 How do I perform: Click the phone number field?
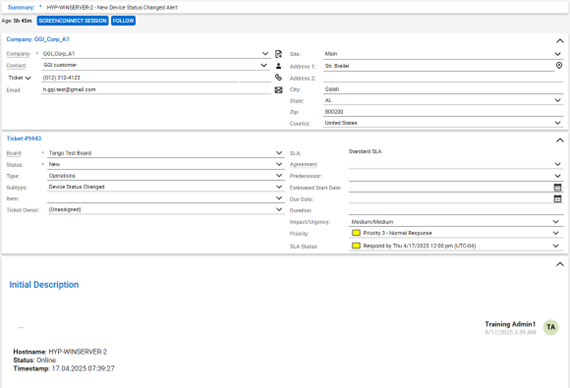coord(140,78)
